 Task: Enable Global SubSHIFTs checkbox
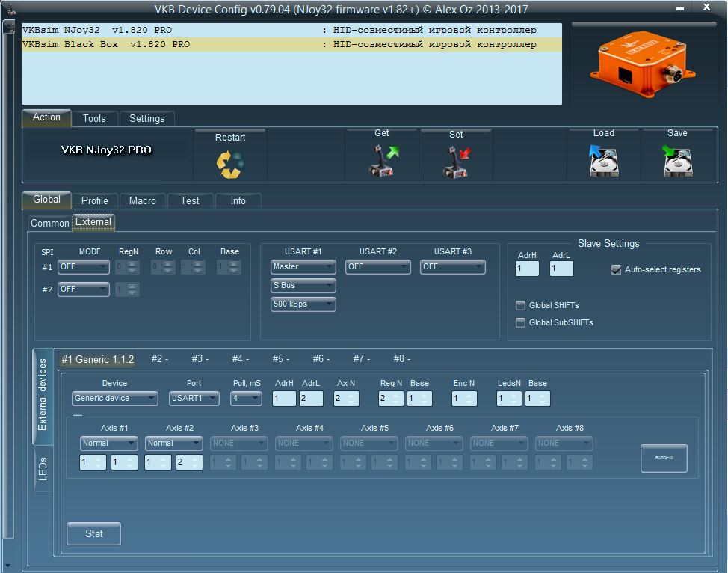pyautogui.click(x=520, y=322)
